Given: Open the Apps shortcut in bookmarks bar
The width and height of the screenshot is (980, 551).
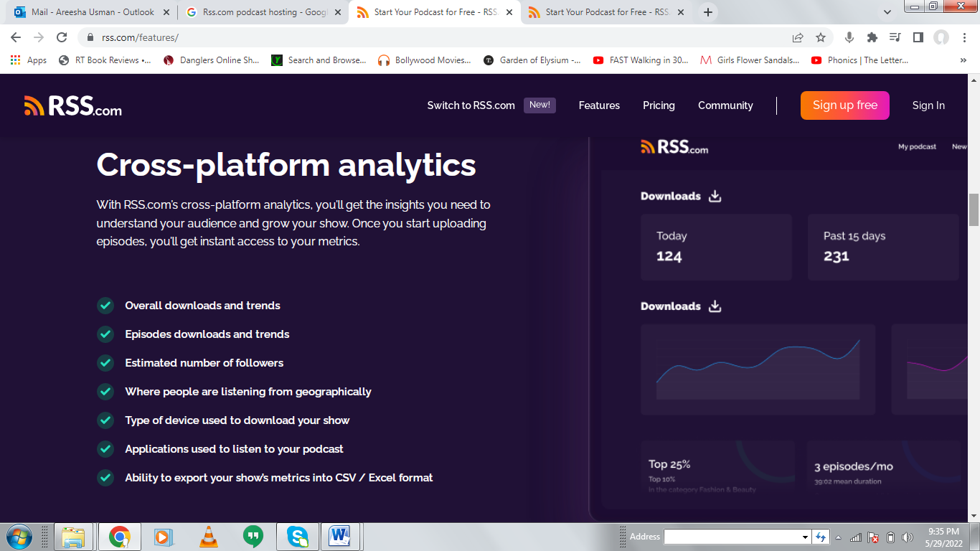Looking at the screenshot, I should click(x=29, y=60).
